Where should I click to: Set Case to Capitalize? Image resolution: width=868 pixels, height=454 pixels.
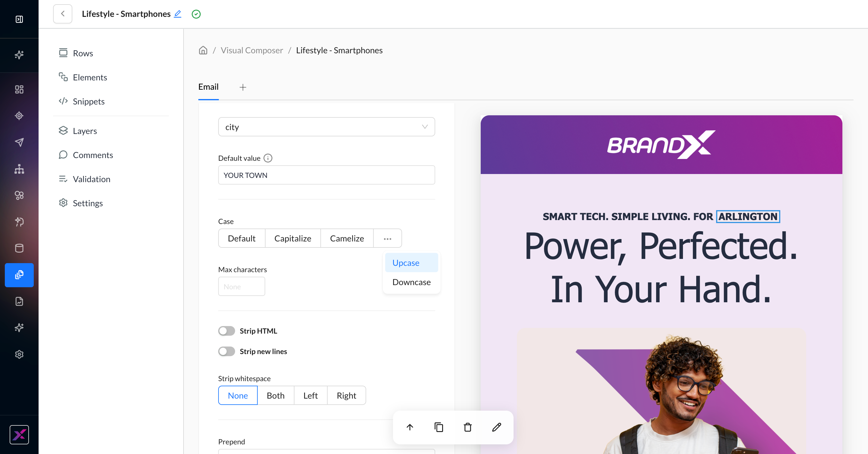click(293, 238)
